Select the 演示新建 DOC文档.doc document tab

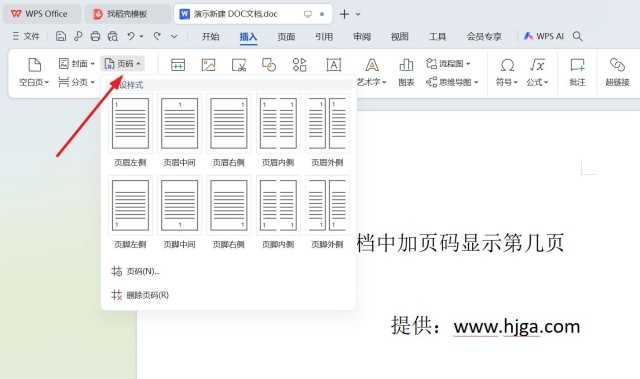tap(253, 14)
